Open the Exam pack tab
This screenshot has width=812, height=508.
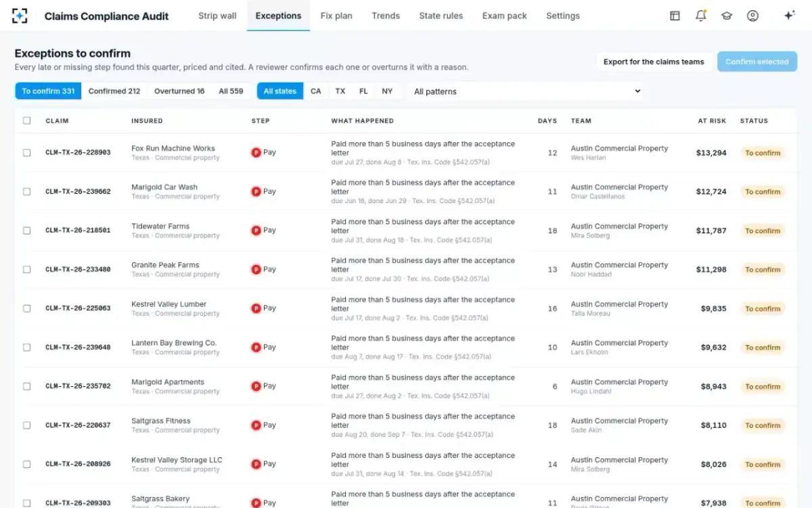coord(505,16)
